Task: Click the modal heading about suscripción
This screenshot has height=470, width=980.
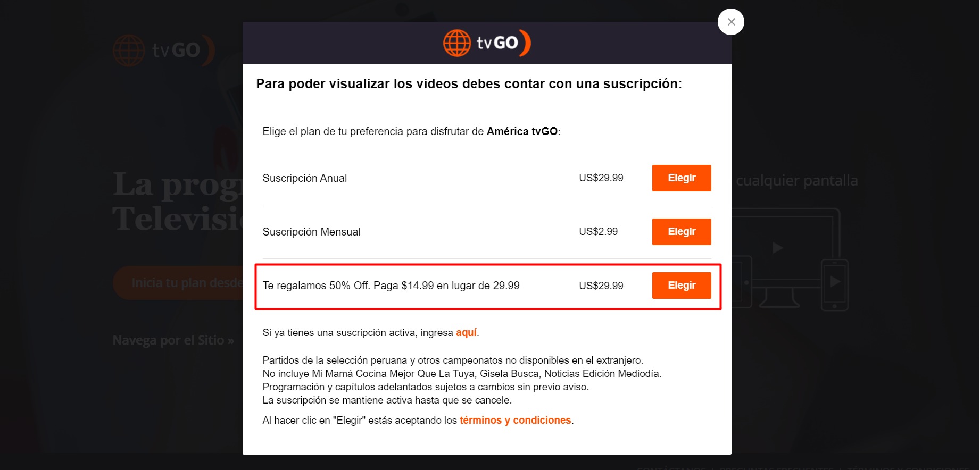Action: click(469, 84)
